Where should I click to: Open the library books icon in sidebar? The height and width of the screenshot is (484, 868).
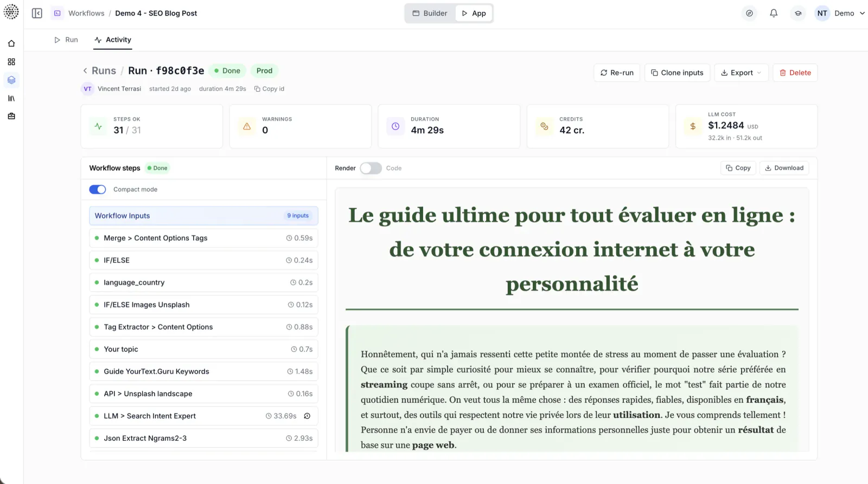[x=11, y=98]
